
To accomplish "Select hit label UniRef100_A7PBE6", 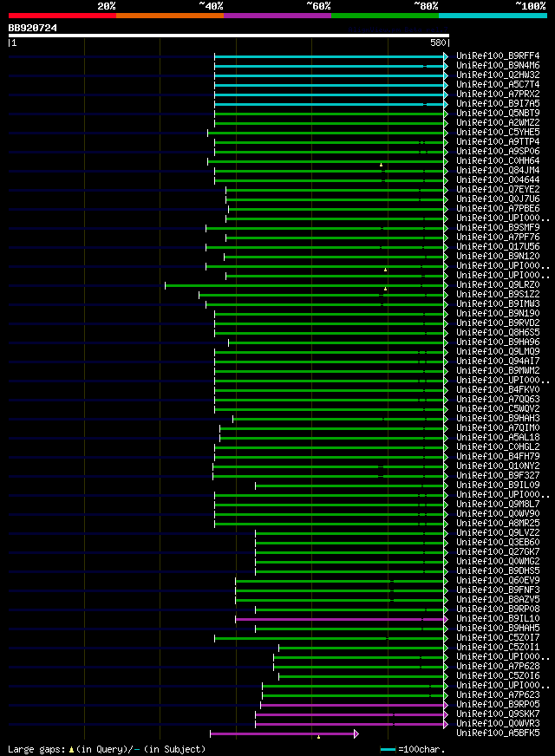I will [498, 208].
